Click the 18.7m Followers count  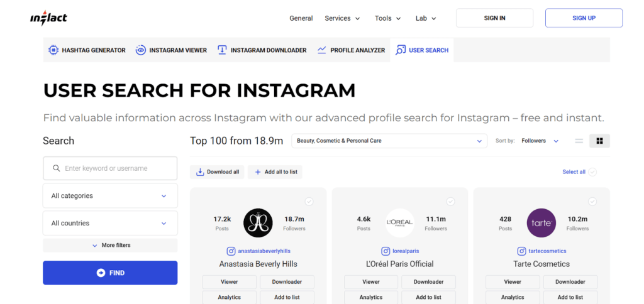click(x=294, y=223)
